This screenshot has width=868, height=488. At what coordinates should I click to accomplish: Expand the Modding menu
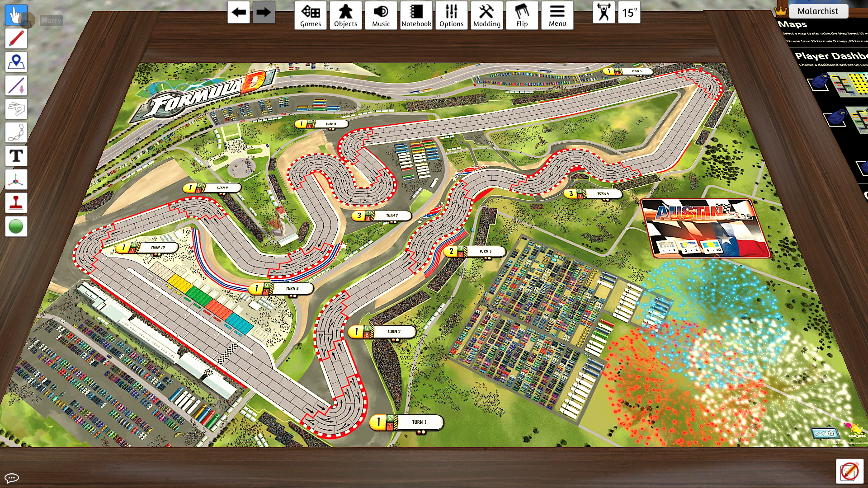[486, 15]
